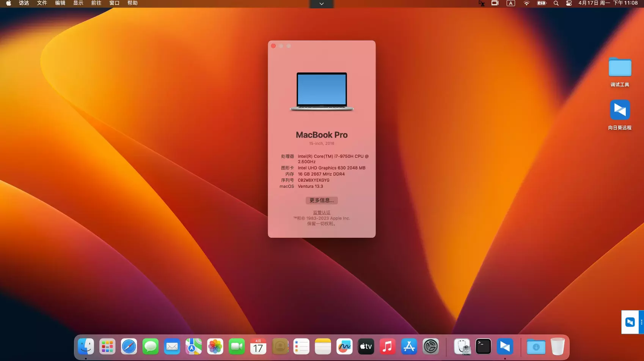Open the 窗口 menu
The width and height of the screenshot is (644, 361).
[114, 3]
